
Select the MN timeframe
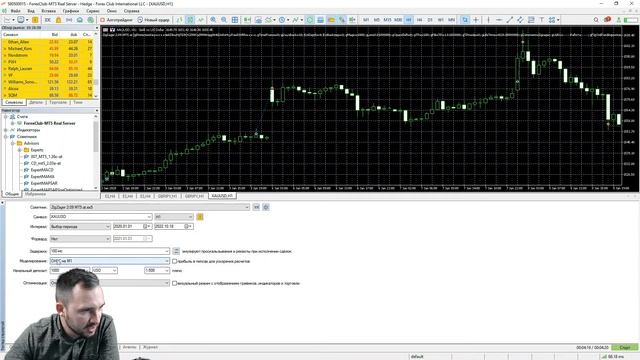tap(451, 20)
